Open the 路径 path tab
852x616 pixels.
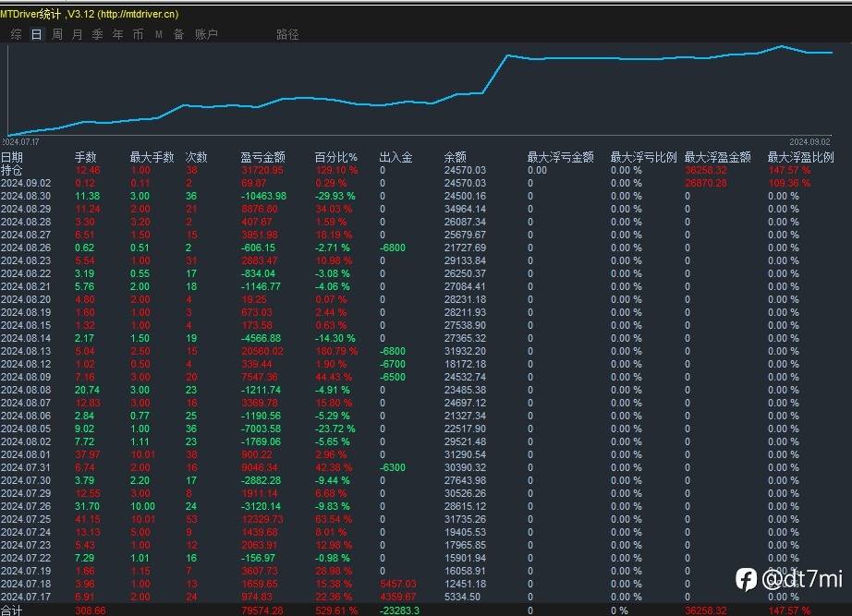coord(287,34)
